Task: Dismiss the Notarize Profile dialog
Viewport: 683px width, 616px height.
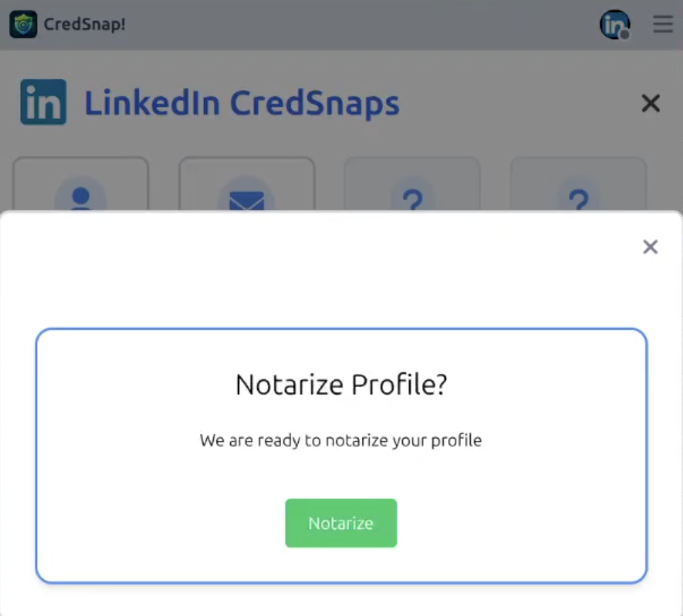Action: tap(650, 247)
